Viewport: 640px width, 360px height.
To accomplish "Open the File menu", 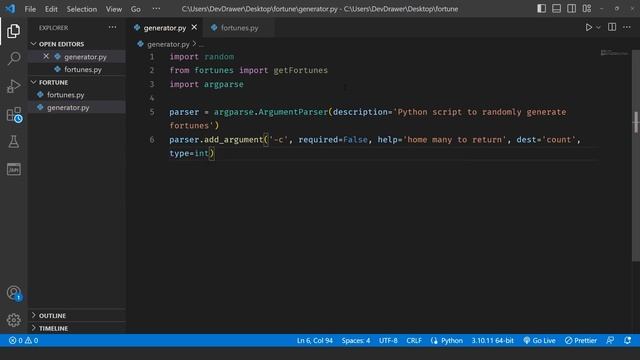I will click(x=30, y=9).
